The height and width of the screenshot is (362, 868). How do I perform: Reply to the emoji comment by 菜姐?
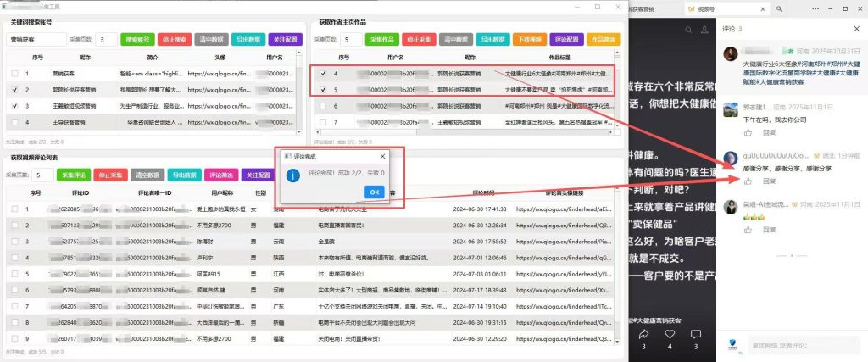(x=769, y=230)
